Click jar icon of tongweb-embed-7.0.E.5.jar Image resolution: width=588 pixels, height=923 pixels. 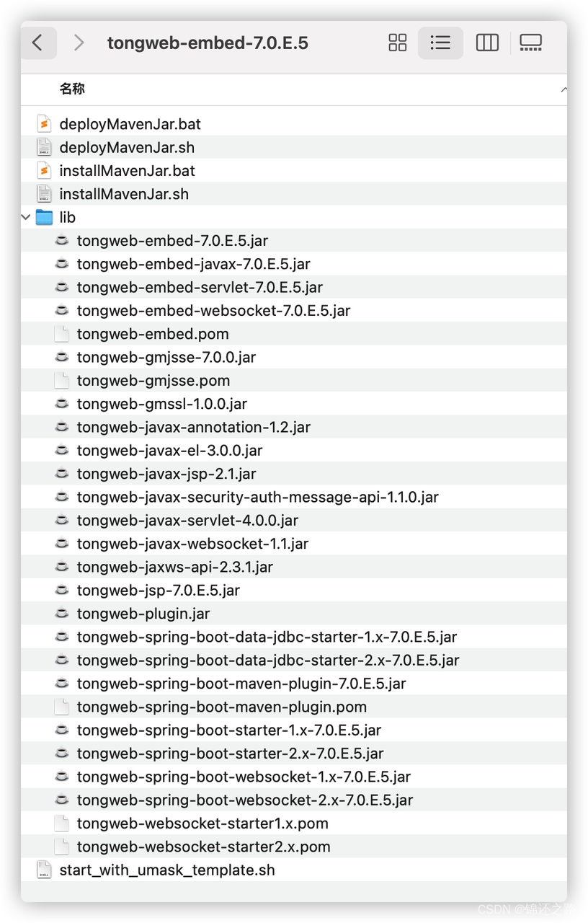pos(62,240)
